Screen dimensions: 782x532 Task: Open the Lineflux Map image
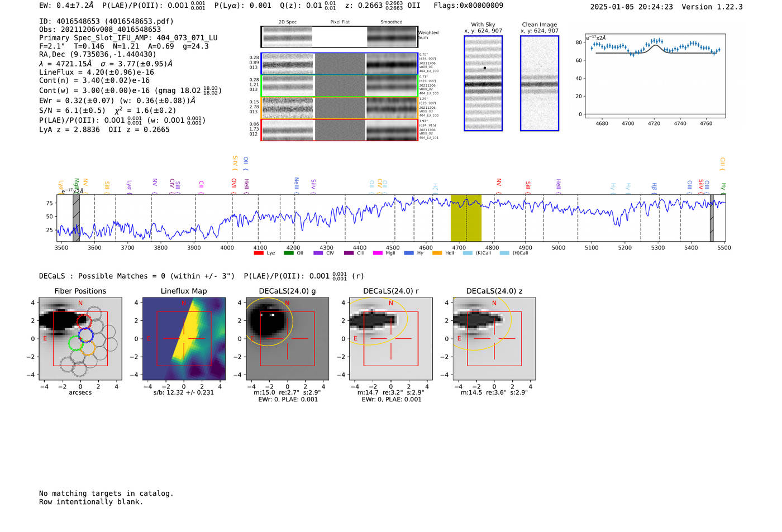[x=184, y=338]
